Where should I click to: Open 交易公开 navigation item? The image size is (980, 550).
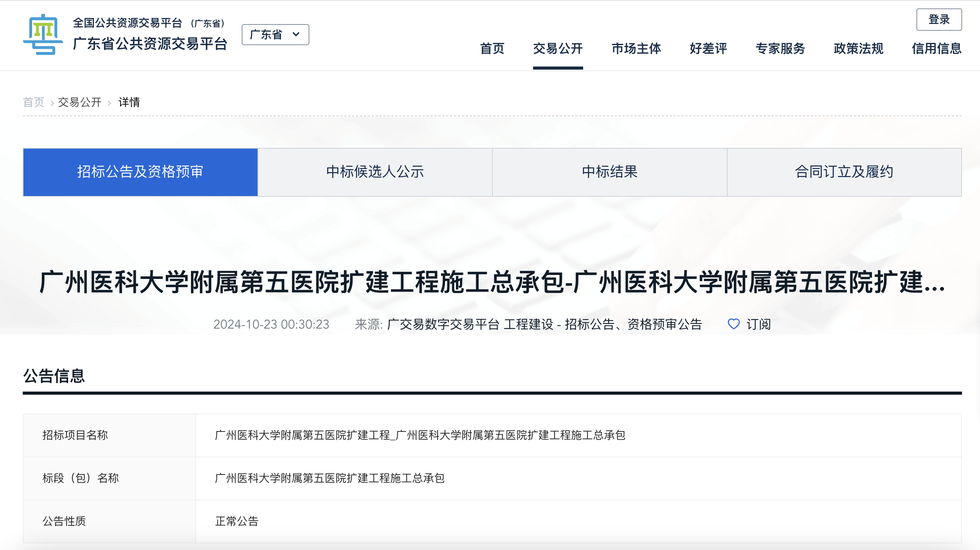click(x=558, y=49)
